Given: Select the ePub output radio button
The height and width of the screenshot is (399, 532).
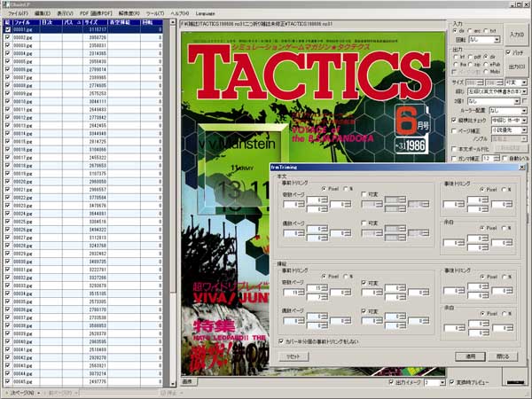Looking at the screenshot, I should pos(486,64).
